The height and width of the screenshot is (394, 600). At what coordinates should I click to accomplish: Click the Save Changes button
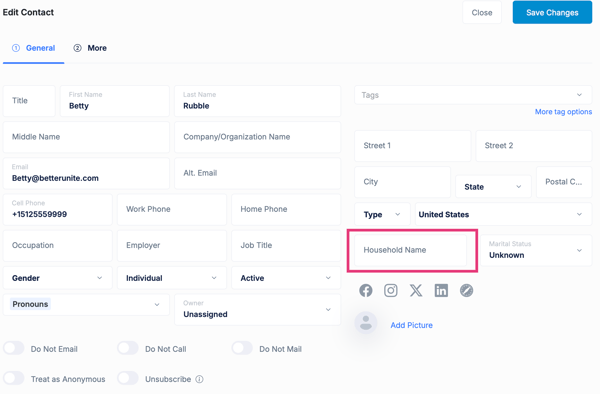552,13
